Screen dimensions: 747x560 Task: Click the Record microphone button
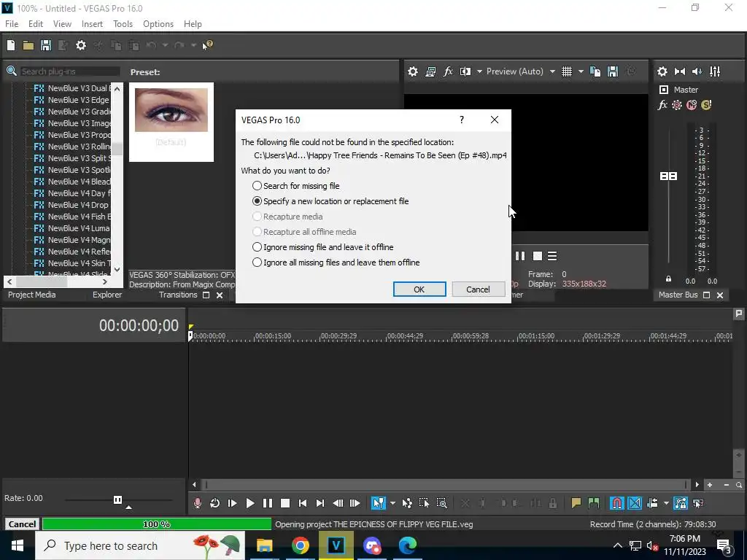pos(197,503)
